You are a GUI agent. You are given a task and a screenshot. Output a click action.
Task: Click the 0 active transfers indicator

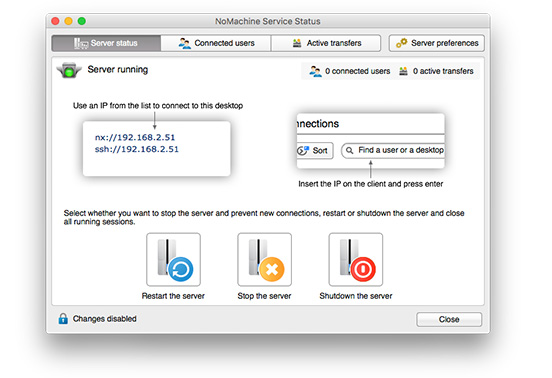pyautogui.click(x=436, y=71)
